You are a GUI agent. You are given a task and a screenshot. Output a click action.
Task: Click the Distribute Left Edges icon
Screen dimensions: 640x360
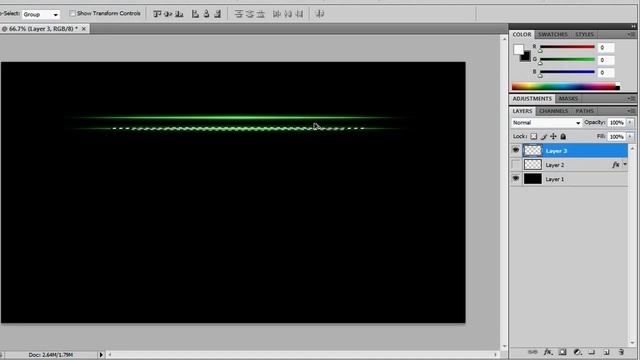pos(277,14)
